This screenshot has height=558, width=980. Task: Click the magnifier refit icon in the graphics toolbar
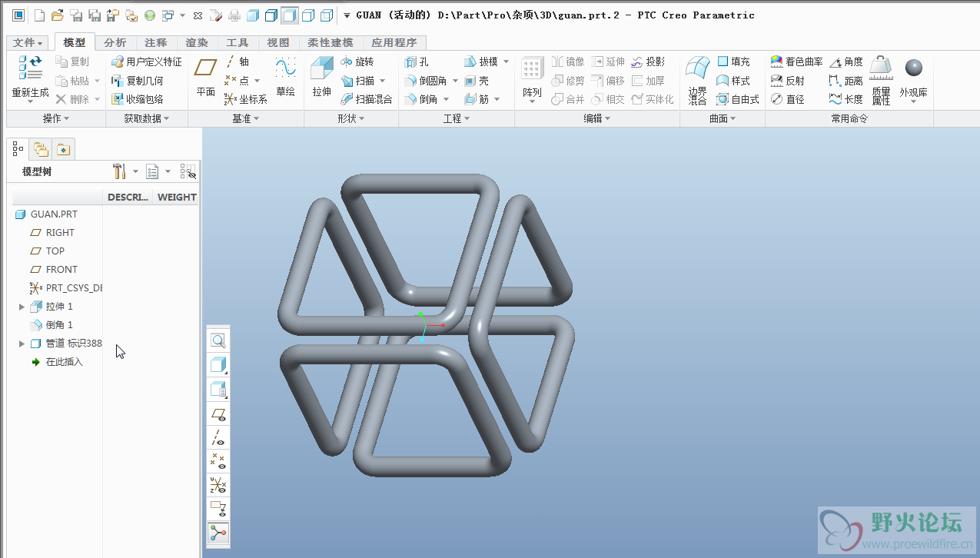pos(218,340)
